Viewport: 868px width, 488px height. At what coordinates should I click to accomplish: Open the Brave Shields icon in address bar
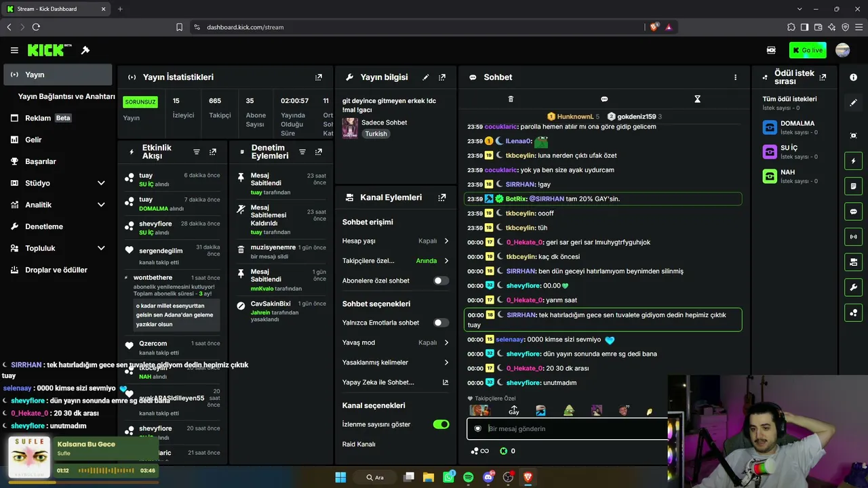tap(654, 27)
